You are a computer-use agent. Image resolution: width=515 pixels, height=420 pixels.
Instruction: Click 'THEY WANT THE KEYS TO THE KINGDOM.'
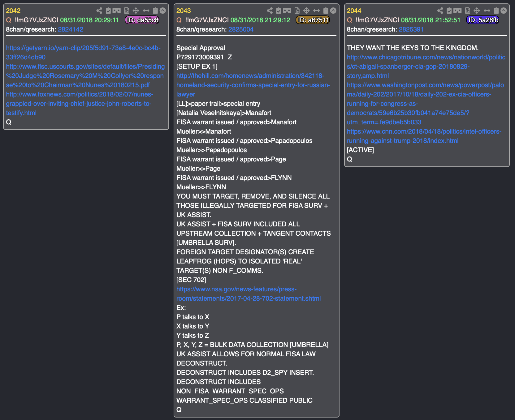click(413, 48)
